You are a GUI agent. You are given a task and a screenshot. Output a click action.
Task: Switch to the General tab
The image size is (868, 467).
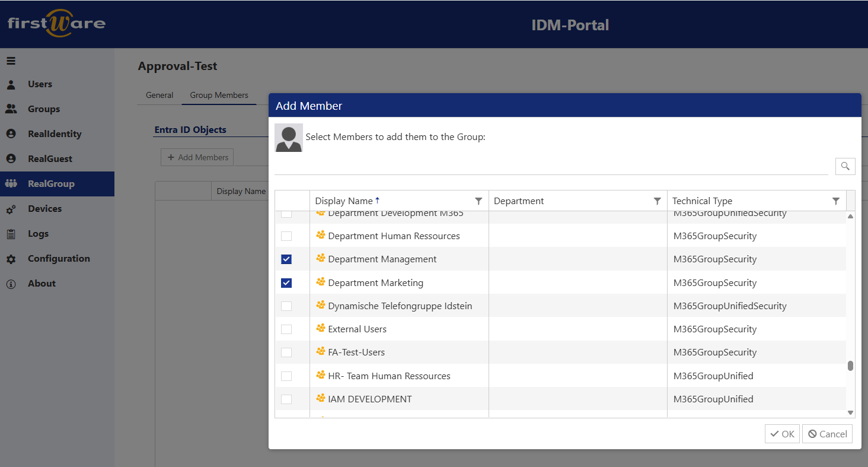(159, 95)
